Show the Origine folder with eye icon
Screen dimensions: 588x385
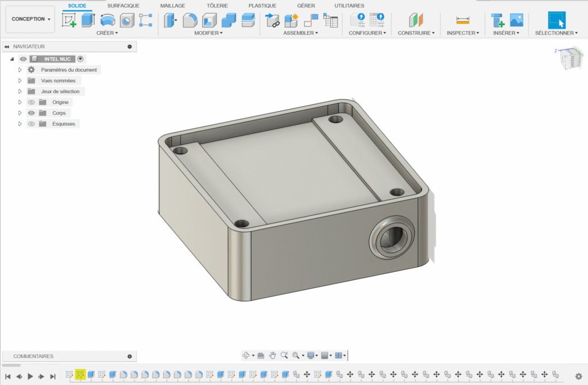[x=32, y=102]
